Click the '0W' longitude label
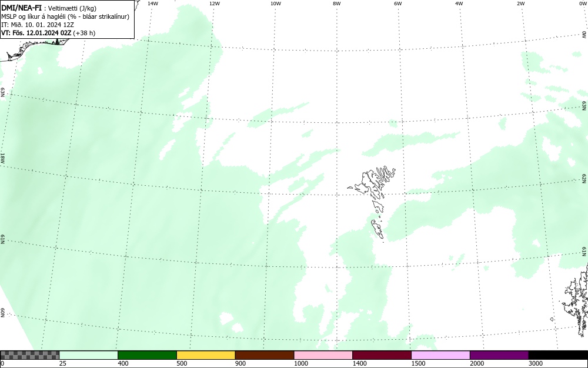This screenshot has width=588, height=368. [x=583, y=4]
